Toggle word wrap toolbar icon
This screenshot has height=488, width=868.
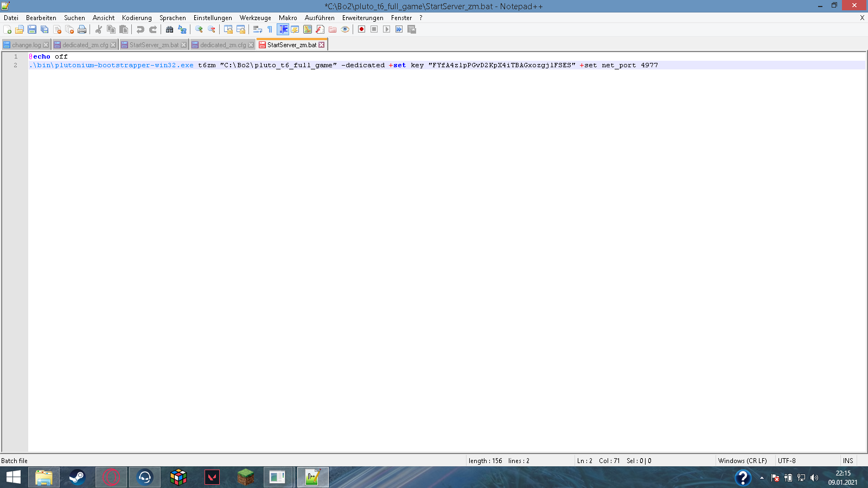[x=258, y=29]
